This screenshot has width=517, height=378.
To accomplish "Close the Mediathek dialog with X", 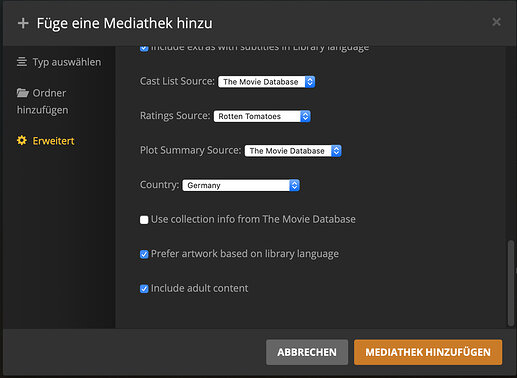I will (x=496, y=22).
